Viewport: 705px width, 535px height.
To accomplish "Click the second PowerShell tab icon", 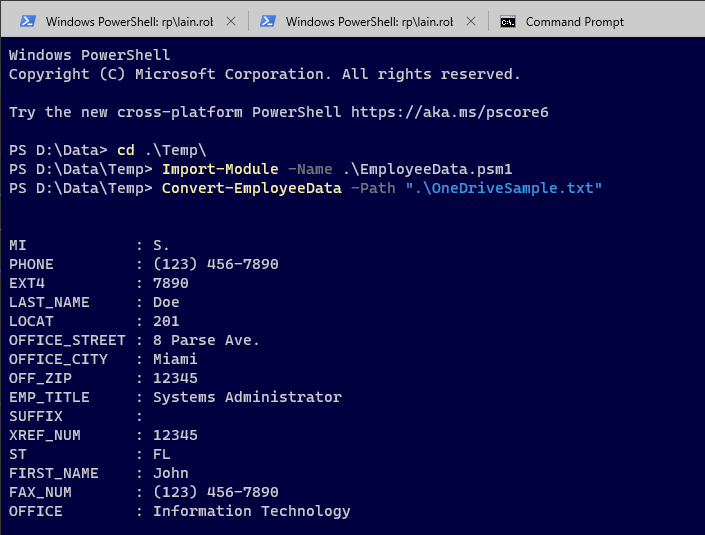I will point(268,21).
